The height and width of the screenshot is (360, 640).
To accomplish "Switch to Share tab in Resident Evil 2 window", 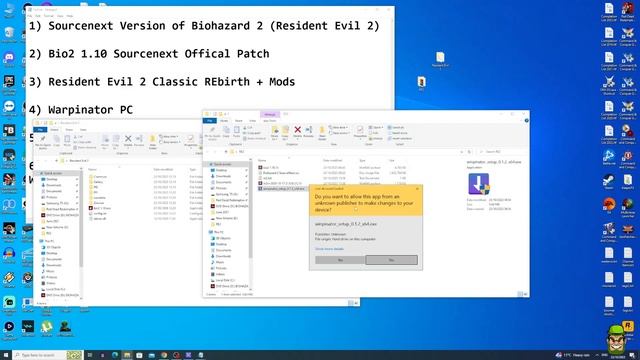I will click(69, 130).
